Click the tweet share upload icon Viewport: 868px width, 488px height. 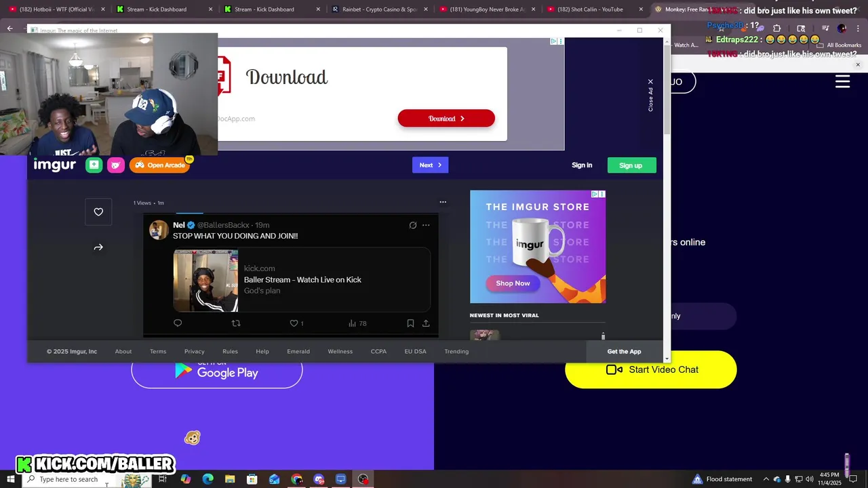click(426, 323)
